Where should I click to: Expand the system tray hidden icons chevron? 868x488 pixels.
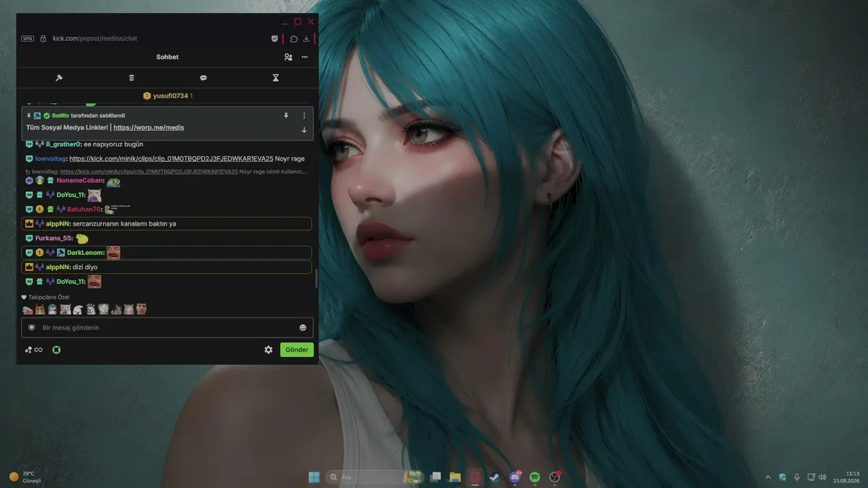[x=768, y=477]
